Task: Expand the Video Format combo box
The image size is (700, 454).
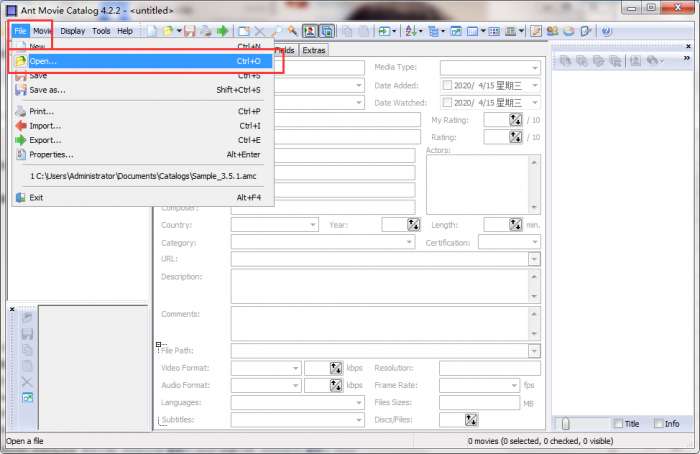Action: click(295, 368)
